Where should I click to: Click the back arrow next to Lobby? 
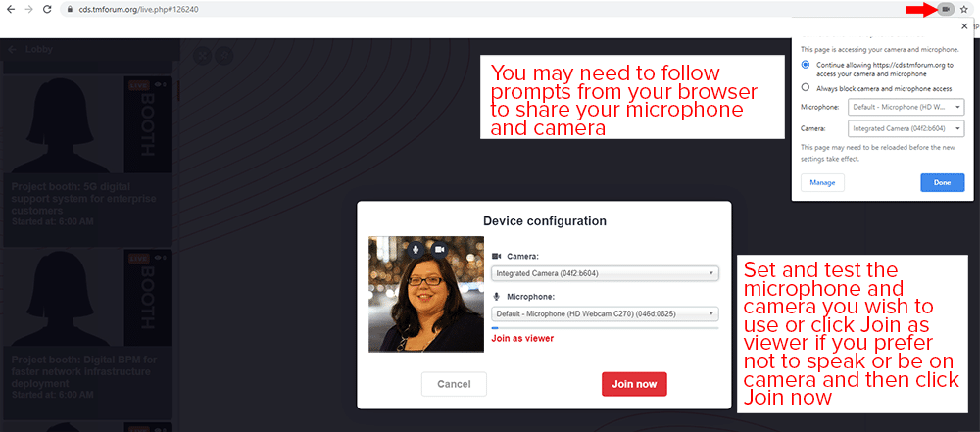(13, 49)
